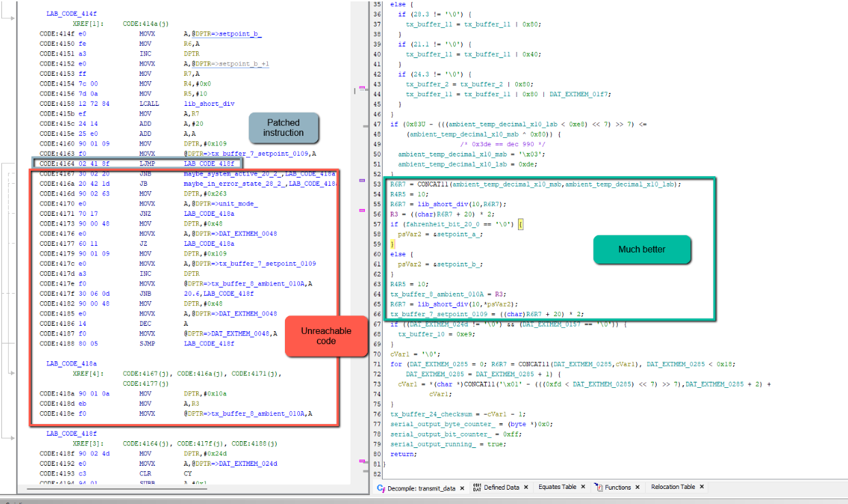
Task: Click the red Unreachable code annotation
Action: 326,335
